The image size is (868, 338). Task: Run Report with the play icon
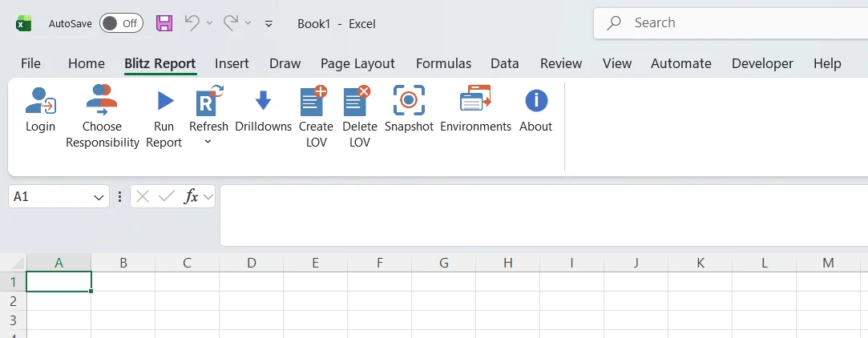164,101
